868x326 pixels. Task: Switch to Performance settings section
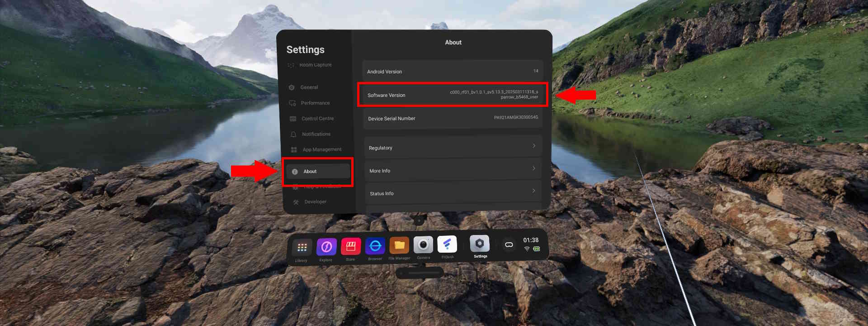click(315, 103)
